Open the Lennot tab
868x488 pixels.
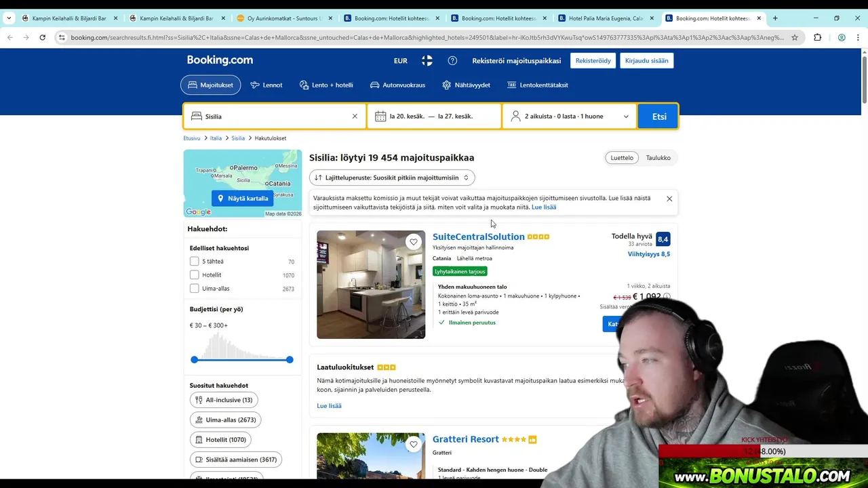pyautogui.click(x=266, y=85)
